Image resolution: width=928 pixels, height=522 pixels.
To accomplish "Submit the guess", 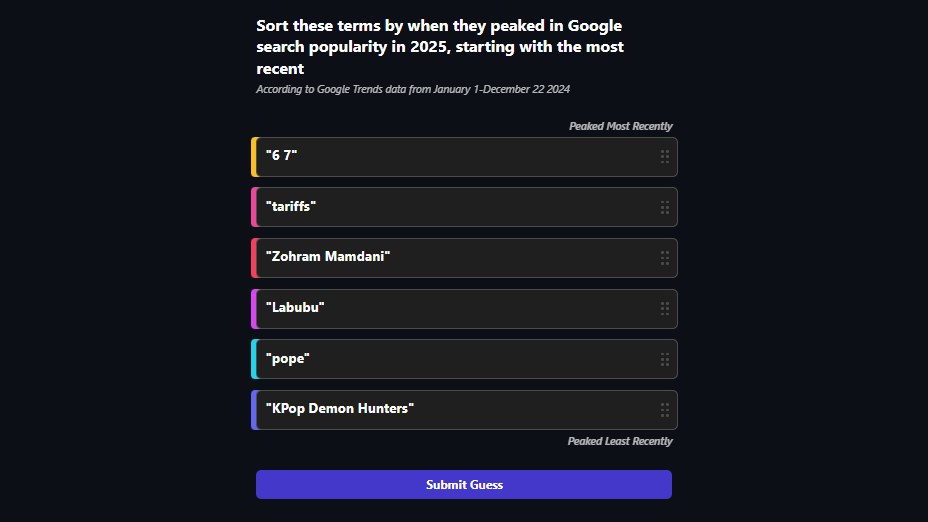I will tap(464, 484).
